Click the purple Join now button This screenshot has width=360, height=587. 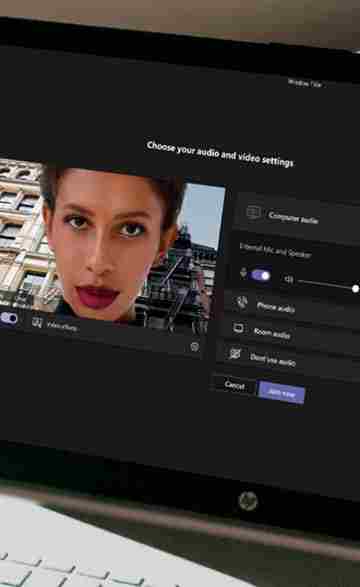click(282, 393)
